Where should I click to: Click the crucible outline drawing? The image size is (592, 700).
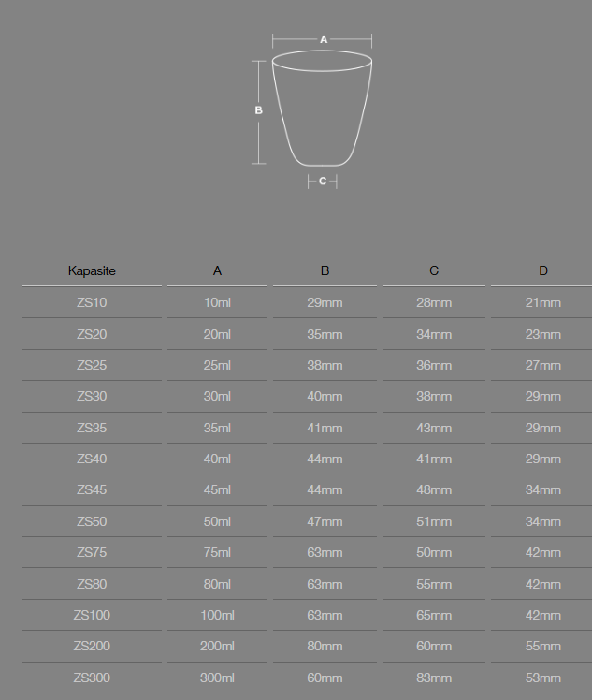(322, 110)
